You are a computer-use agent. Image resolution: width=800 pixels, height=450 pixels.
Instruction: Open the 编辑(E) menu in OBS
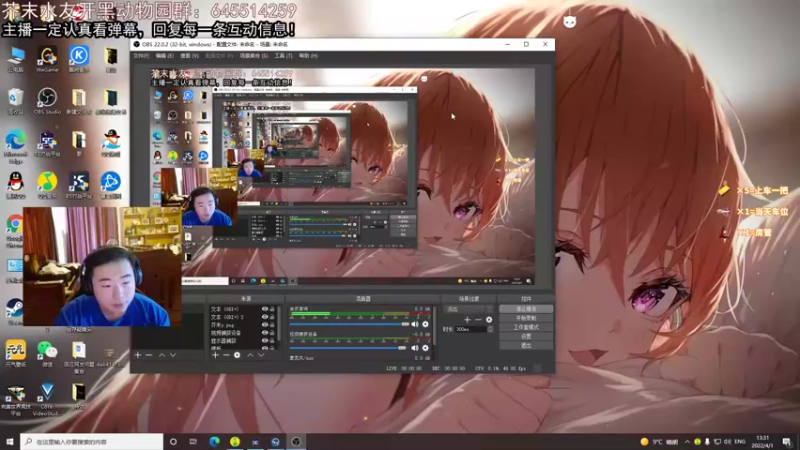(x=164, y=56)
